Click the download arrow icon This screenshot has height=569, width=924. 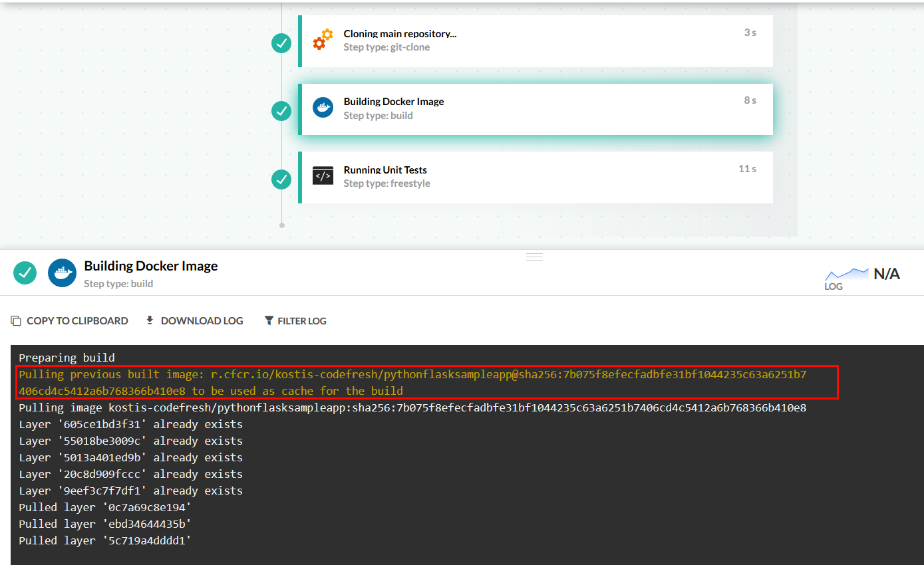tap(150, 320)
